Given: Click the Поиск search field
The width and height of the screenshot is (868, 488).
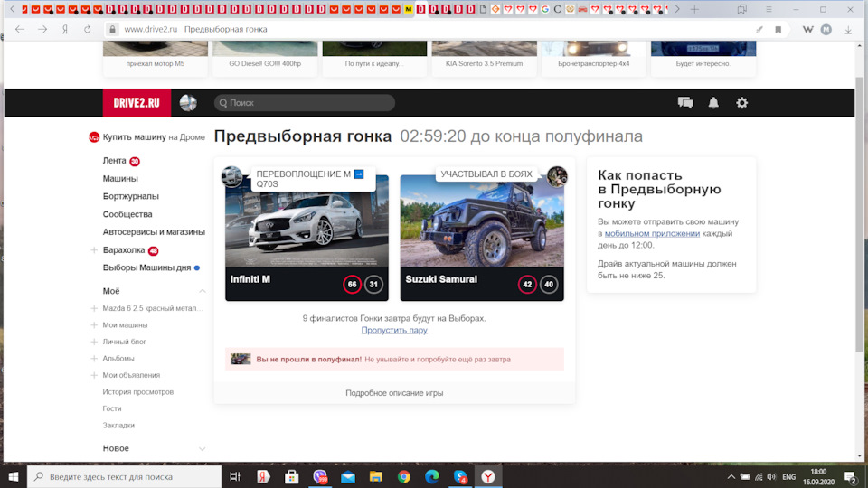Looking at the screenshot, I should (305, 103).
